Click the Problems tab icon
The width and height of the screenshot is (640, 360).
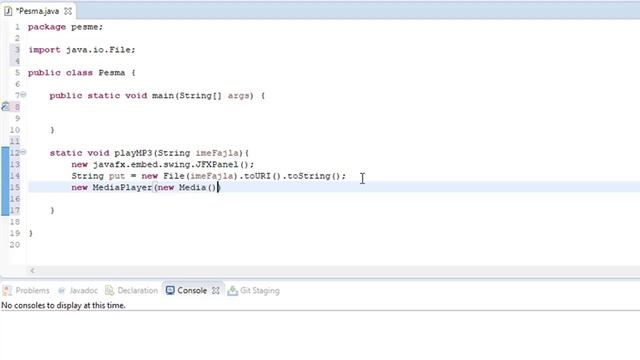[x=7, y=291]
